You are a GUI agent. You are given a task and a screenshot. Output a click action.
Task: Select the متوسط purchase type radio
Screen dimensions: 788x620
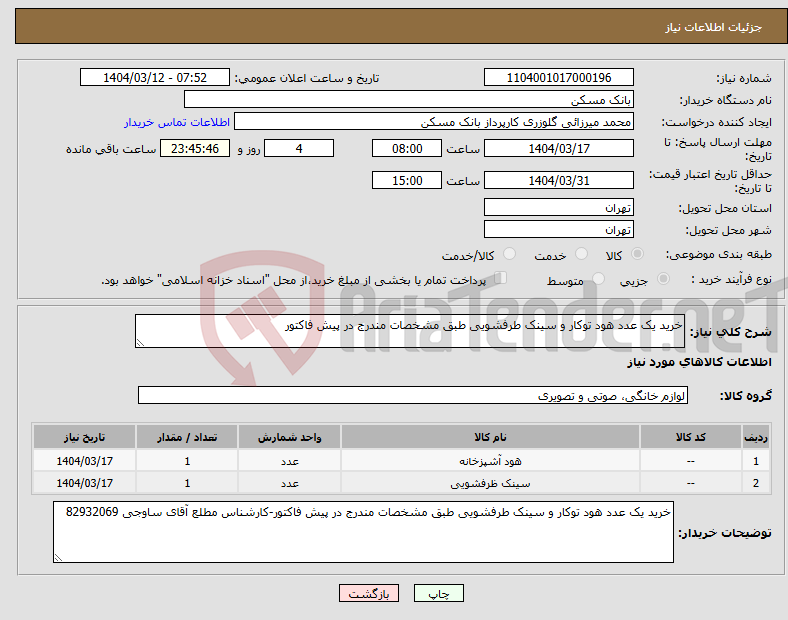598,278
